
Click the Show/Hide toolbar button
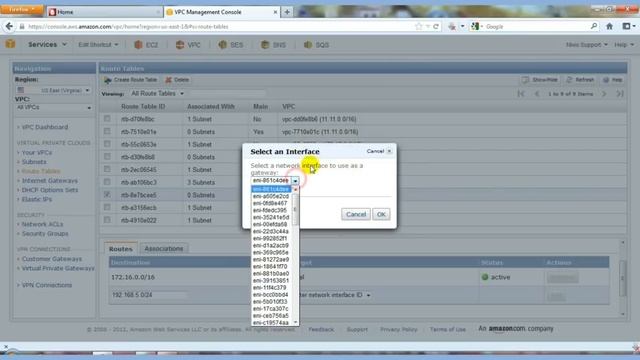coord(540,80)
